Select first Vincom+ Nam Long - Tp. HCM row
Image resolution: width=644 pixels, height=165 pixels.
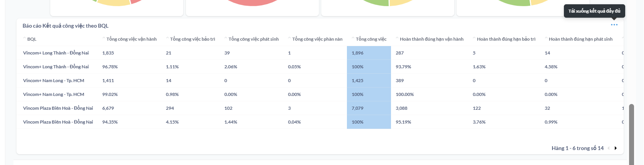point(54,81)
